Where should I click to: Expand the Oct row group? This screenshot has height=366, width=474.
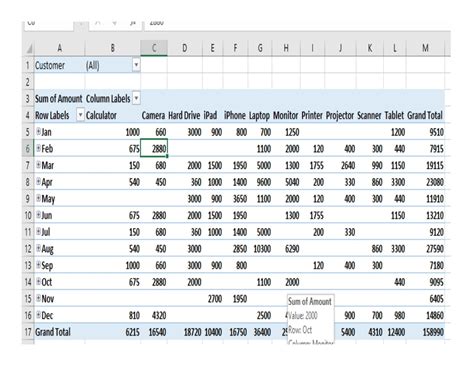coord(38,281)
